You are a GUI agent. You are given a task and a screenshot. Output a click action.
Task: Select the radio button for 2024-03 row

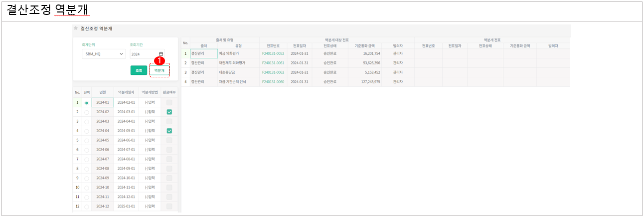(x=87, y=121)
